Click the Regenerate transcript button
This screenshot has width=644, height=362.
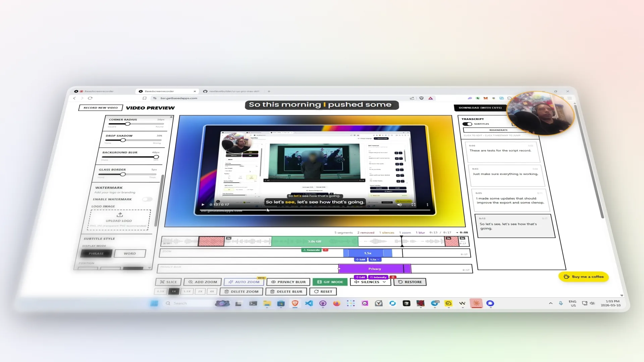coord(498,130)
